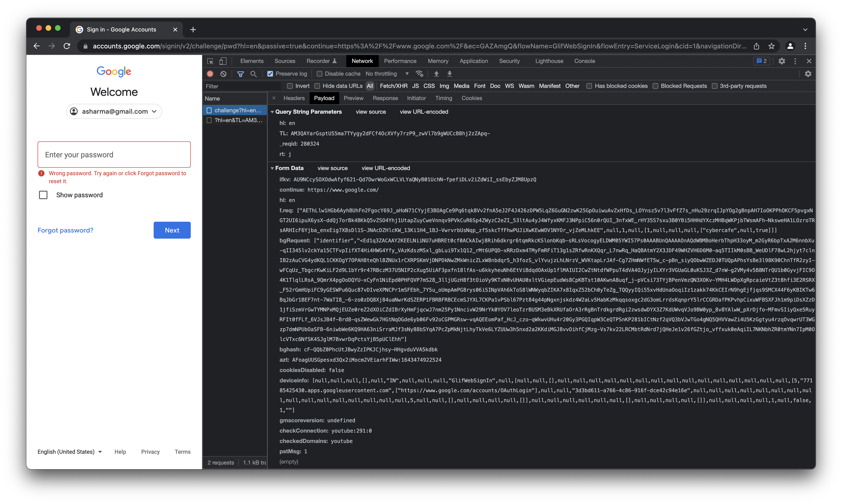The width and height of the screenshot is (842, 504).
Task: Click the browser forward arrow
Action: pos(52,46)
